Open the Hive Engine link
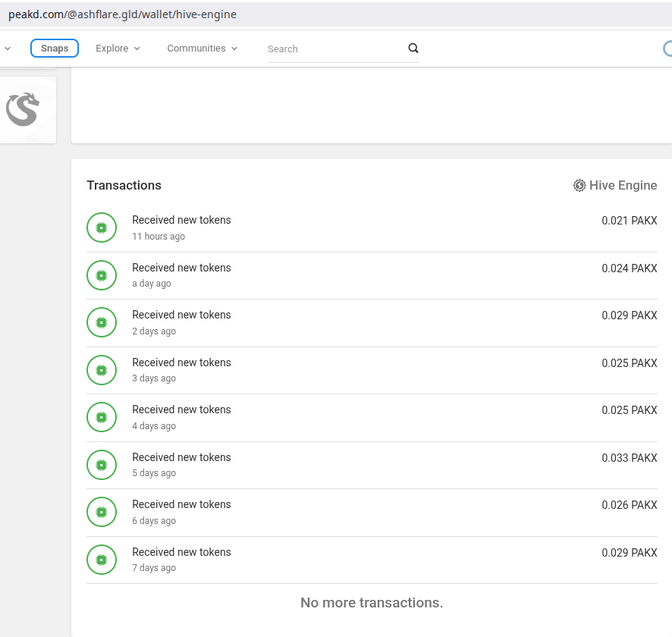 615,186
